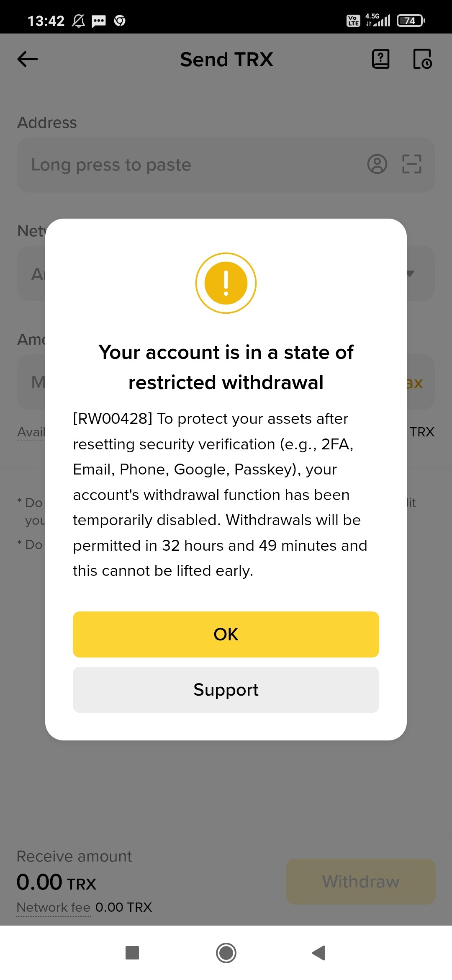This screenshot has height=980, width=452.
Task: Tap the address input field
Action: coord(188,165)
